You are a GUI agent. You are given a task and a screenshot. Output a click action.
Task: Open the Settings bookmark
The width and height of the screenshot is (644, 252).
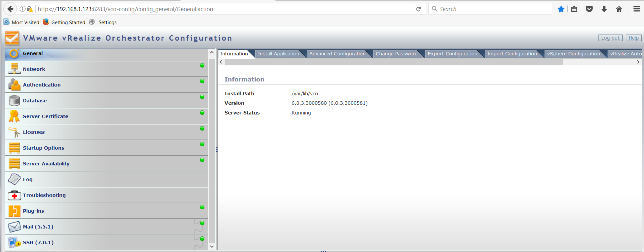[x=103, y=22]
